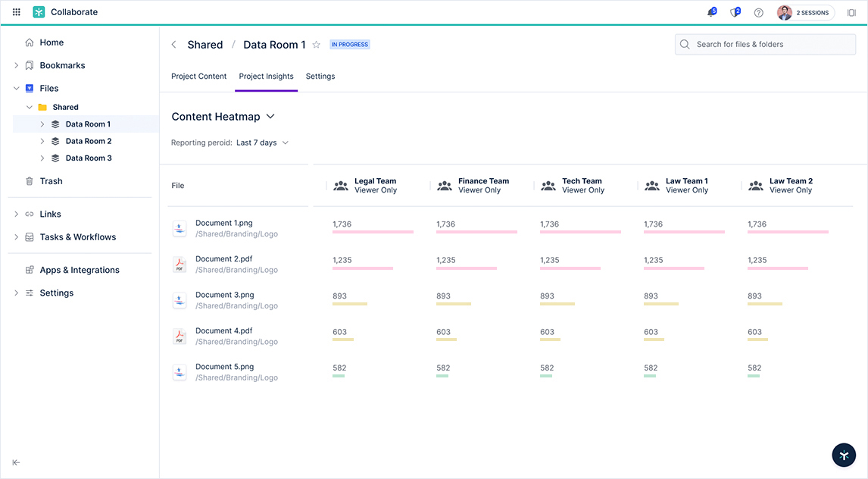Collapse the Shared folder in tree
868x479 pixels.
pos(30,108)
